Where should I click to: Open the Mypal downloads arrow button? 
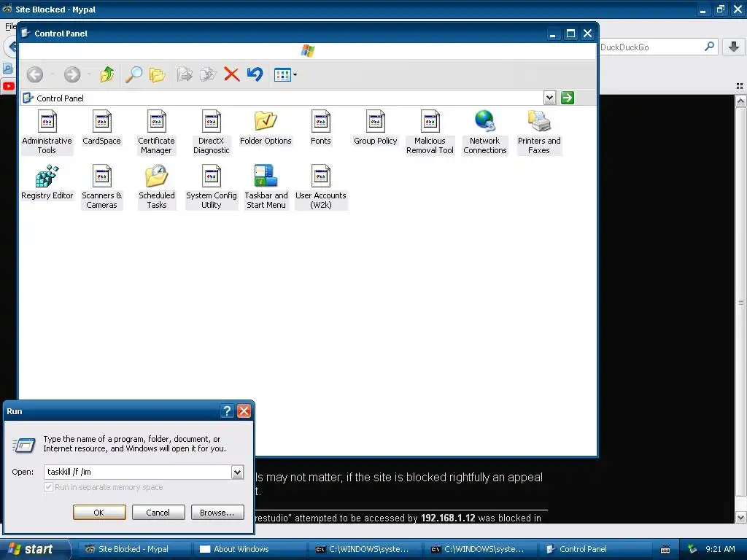click(734, 47)
